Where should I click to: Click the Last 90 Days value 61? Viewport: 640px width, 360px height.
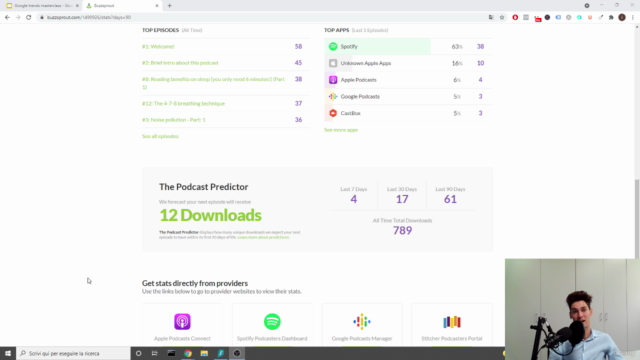[x=450, y=199]
